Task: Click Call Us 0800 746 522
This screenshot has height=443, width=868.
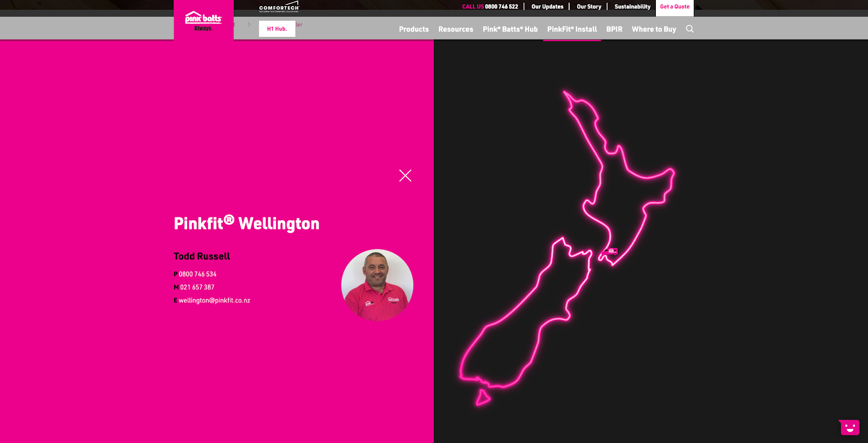Action: pos(490,7)
